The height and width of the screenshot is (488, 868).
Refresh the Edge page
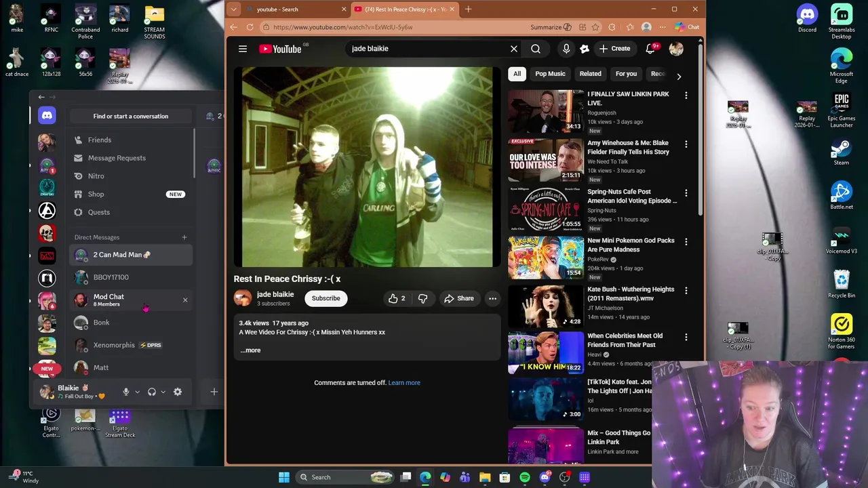[250, 27]
